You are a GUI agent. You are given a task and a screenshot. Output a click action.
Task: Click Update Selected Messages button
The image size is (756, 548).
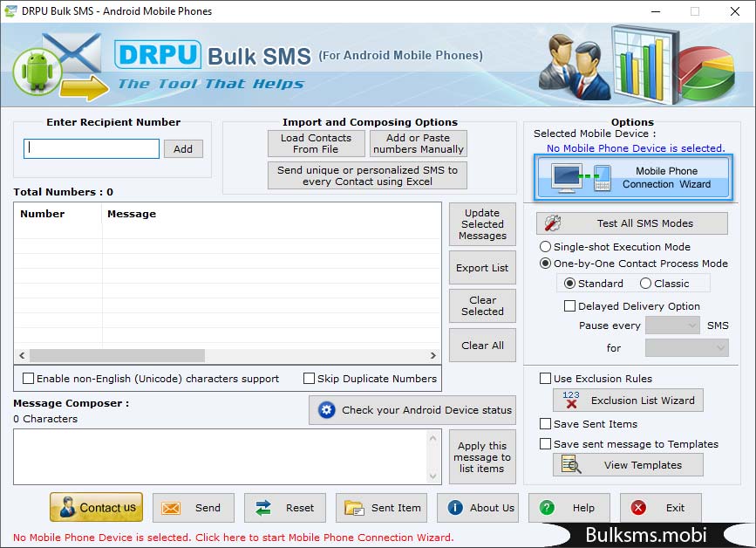(x=482, y=224)
